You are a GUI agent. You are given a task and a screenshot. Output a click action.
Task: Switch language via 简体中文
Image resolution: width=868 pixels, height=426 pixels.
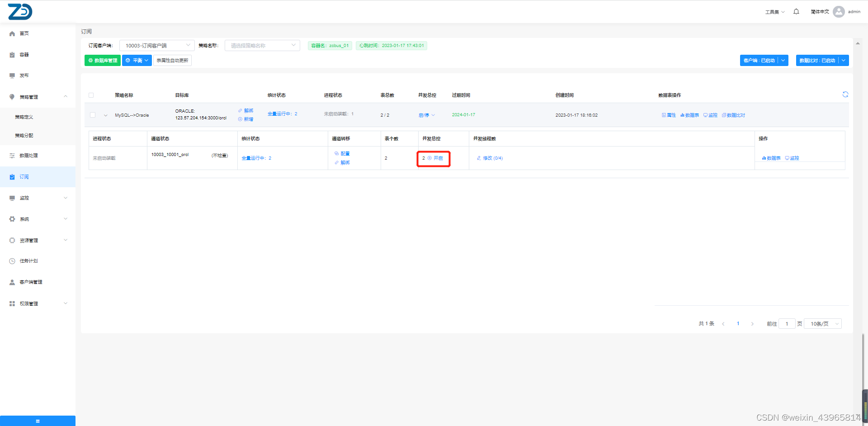click(x=820, y=12)
